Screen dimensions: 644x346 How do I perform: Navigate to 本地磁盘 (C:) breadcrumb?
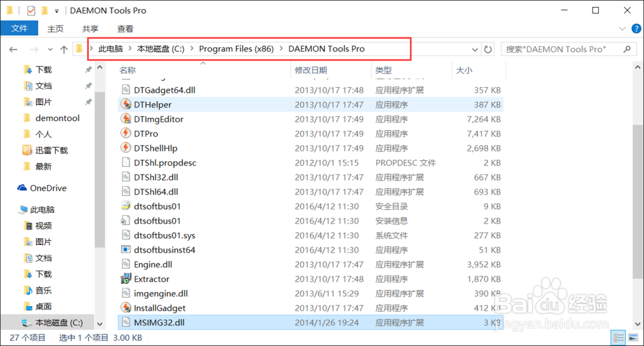(x=160, y=48)
